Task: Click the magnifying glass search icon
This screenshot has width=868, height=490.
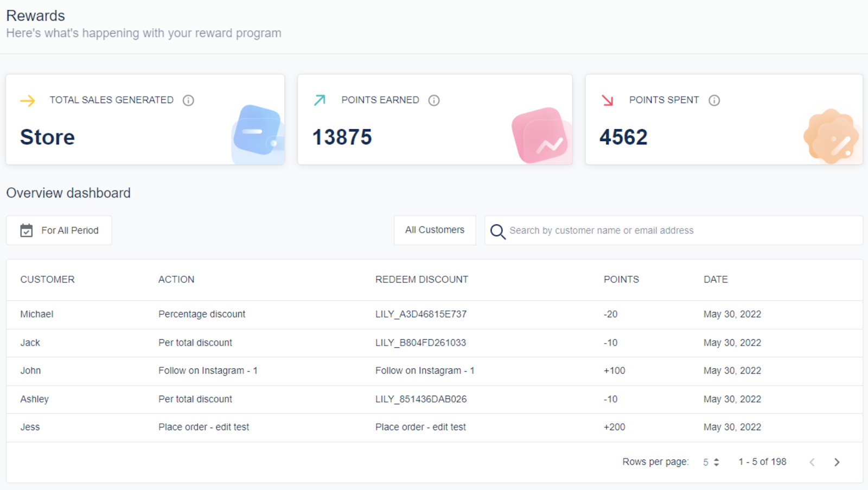Action: [x=497, y=231]
